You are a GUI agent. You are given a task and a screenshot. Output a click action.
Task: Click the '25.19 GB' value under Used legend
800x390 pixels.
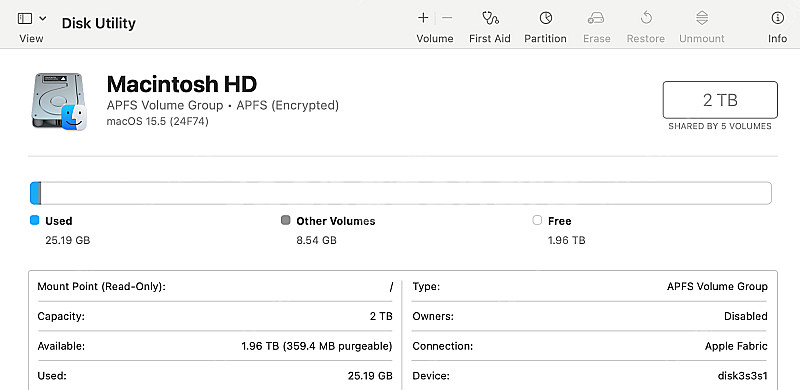(68, 240)
